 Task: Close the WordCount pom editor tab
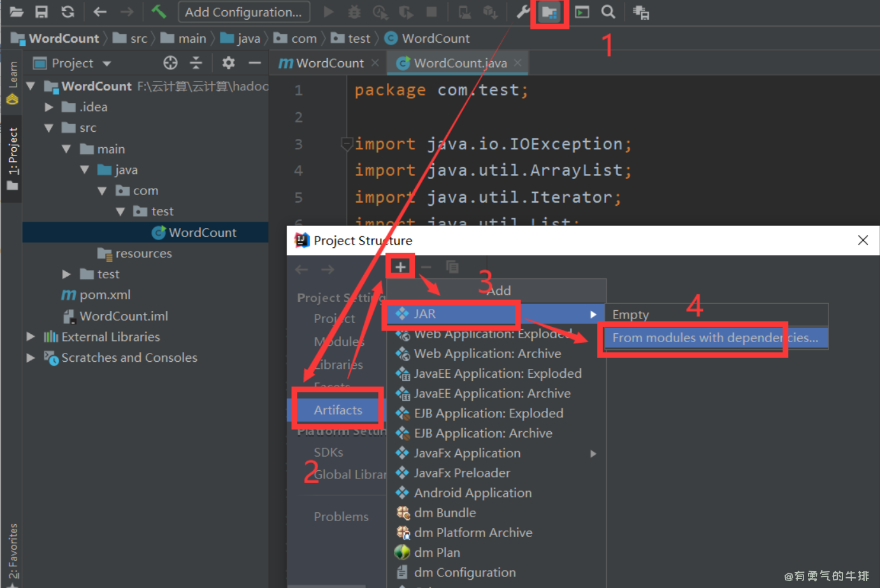point(375,62)
